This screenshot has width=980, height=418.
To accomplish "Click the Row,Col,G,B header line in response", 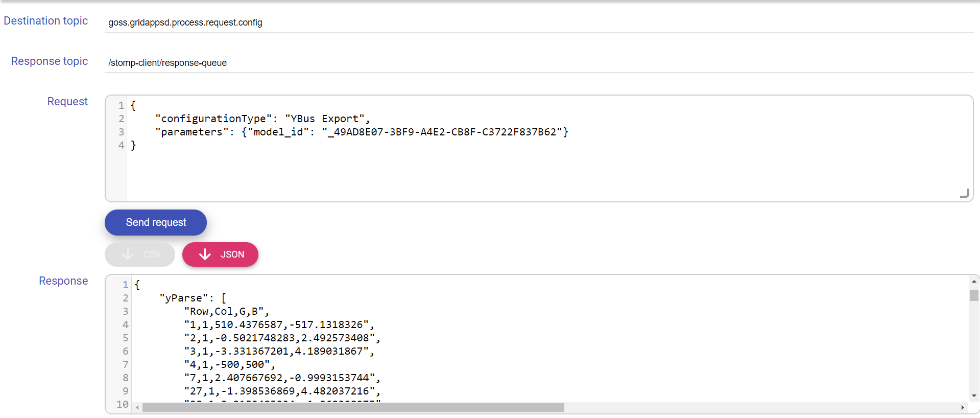I will pos(226,311).
